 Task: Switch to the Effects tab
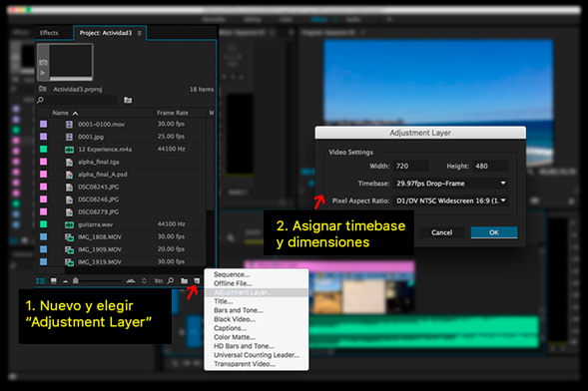(x=49, y=33)
